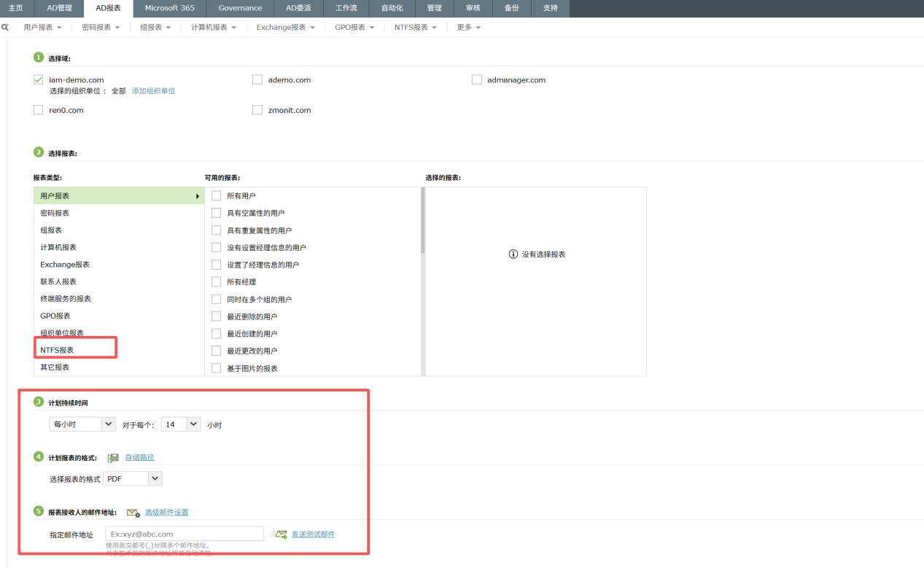
Task: Switch to the 支持 tab
Action: [x=551, y=8]
